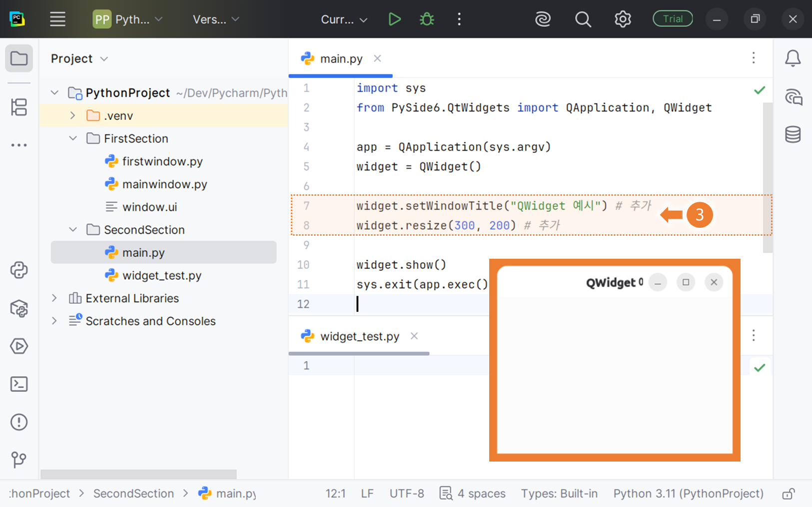Collapse the FirstSection folder
Image resolution: width=812 pixels, height=507 pixels.
point(73,138)
